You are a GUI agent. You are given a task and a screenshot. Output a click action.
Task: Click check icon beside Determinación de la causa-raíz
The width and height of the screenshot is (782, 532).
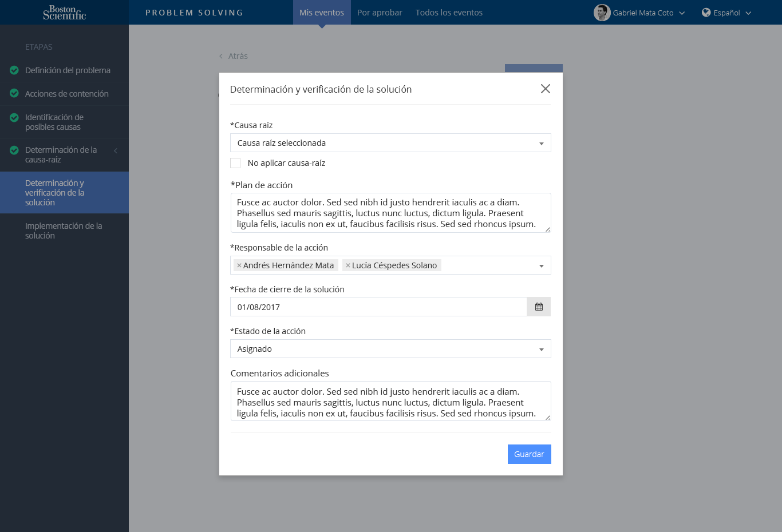14,150
